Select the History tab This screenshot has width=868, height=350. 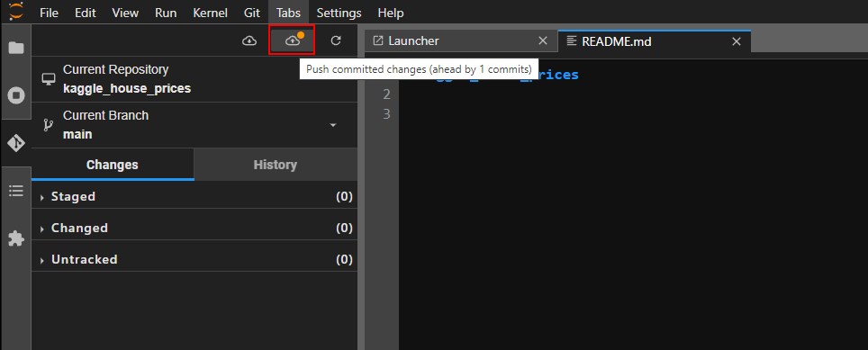pyautogui.click(x=276, y=165)
